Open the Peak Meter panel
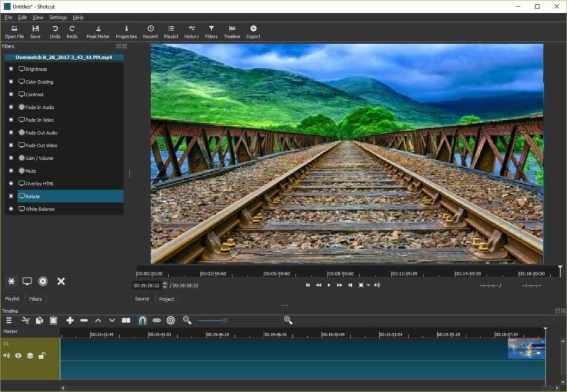567x392 pixels. (98, 32)
